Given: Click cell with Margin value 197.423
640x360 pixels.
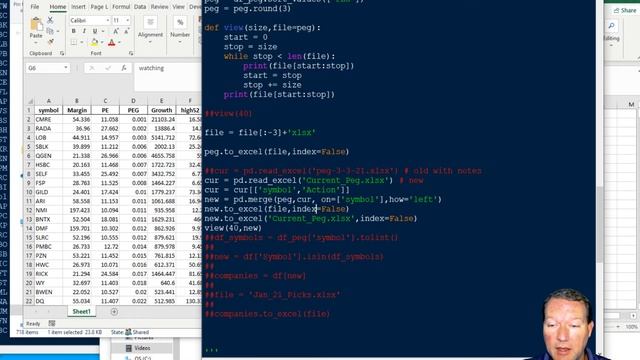Looking at the screenshot, I should click(x=77, y=210).
